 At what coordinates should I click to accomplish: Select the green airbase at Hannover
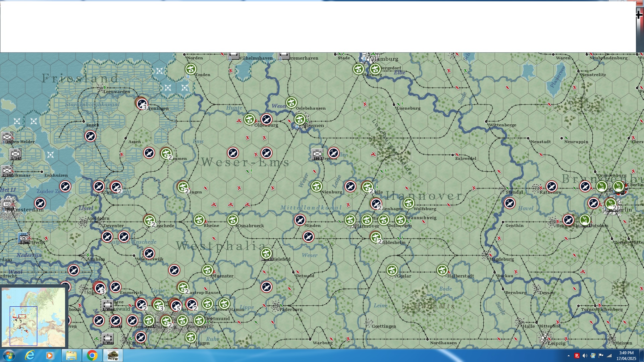(350, 220)
